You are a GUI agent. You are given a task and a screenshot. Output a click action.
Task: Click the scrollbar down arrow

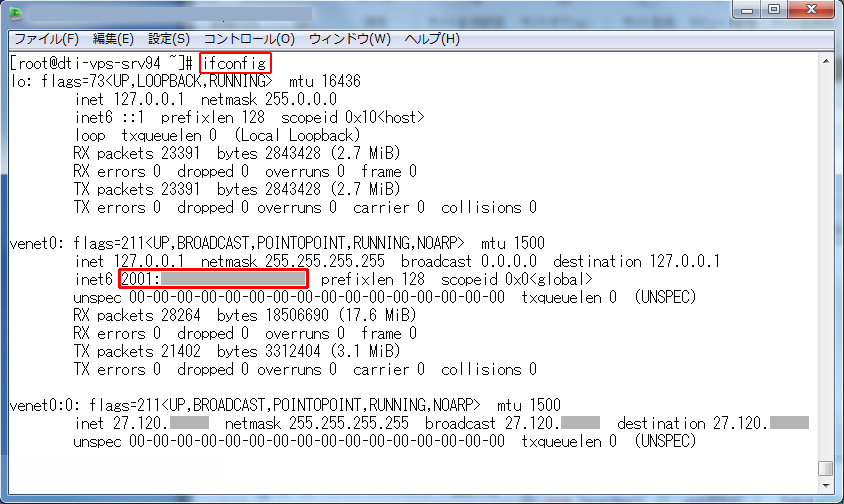pos(825,486)
